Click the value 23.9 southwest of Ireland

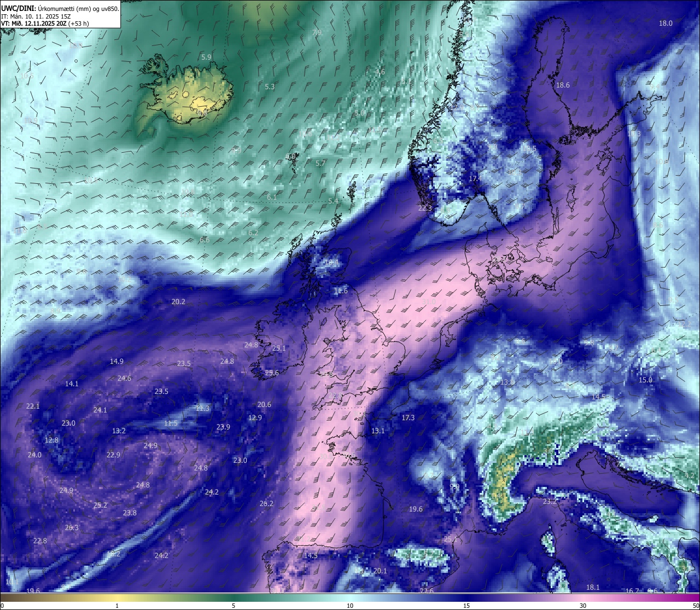point(223,427)
